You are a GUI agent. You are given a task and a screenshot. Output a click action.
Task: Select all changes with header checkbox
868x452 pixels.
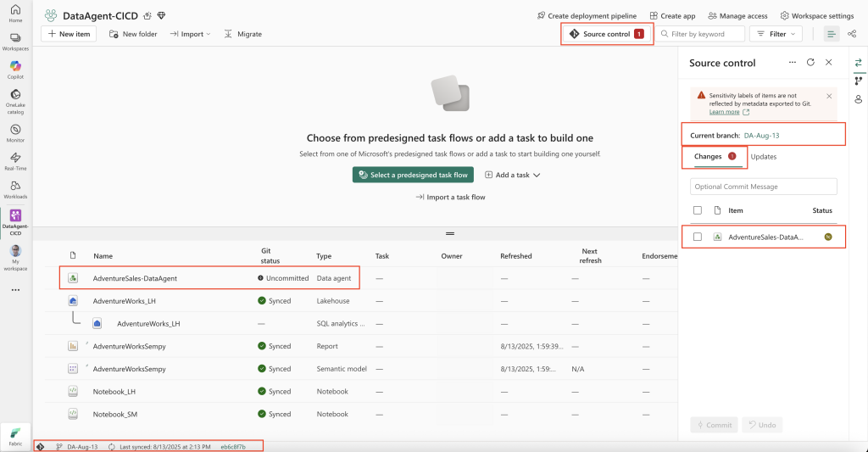698,210
